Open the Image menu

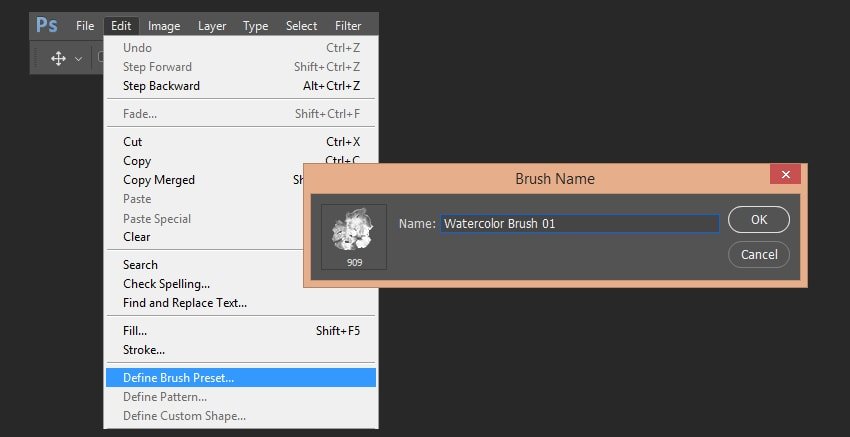point(164,26)
